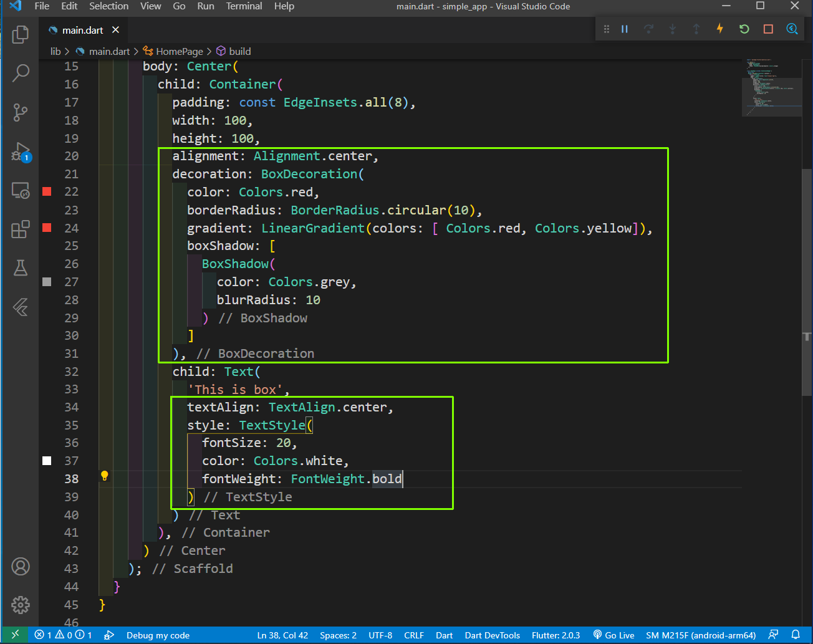Image resolution: width=813 pixels, height=644 pixels.
Task: Click the white color swatch on line 37
Action: [x=47, y=461]
